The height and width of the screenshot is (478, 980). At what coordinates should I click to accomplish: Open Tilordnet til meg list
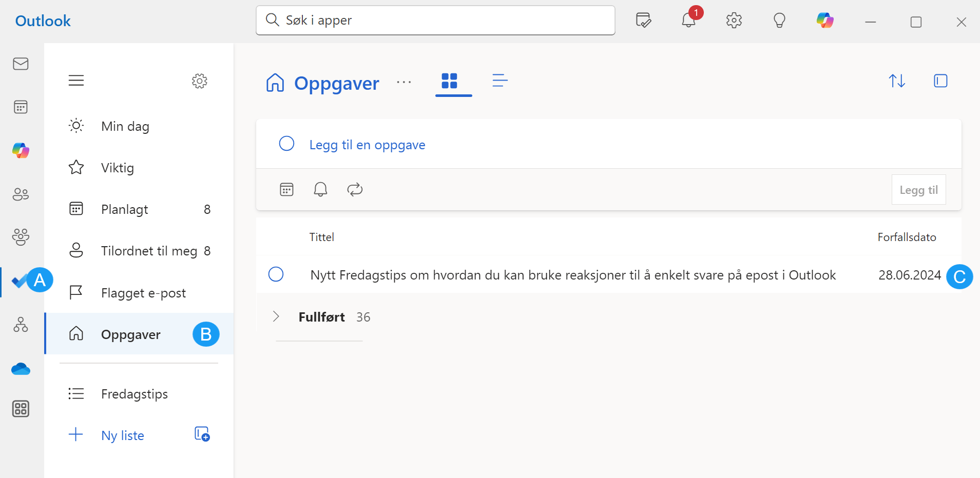(x=139, y=251)
